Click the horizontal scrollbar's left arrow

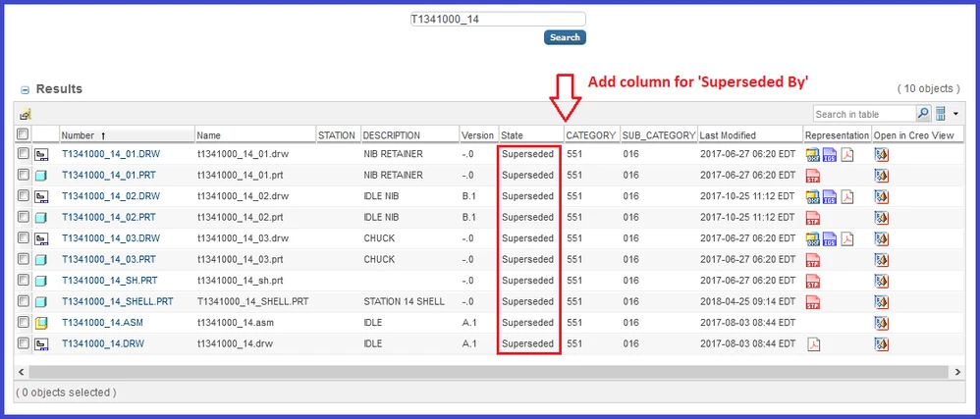point(22,372)
